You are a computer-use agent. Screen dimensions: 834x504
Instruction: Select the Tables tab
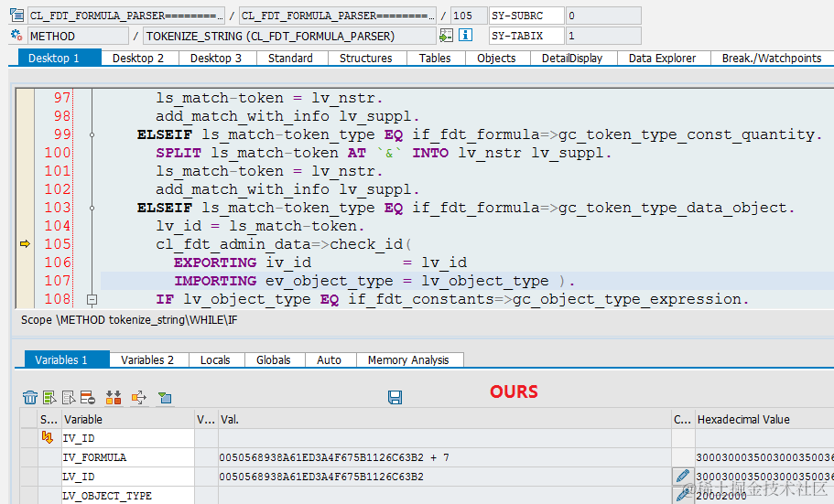coord(435,58)
